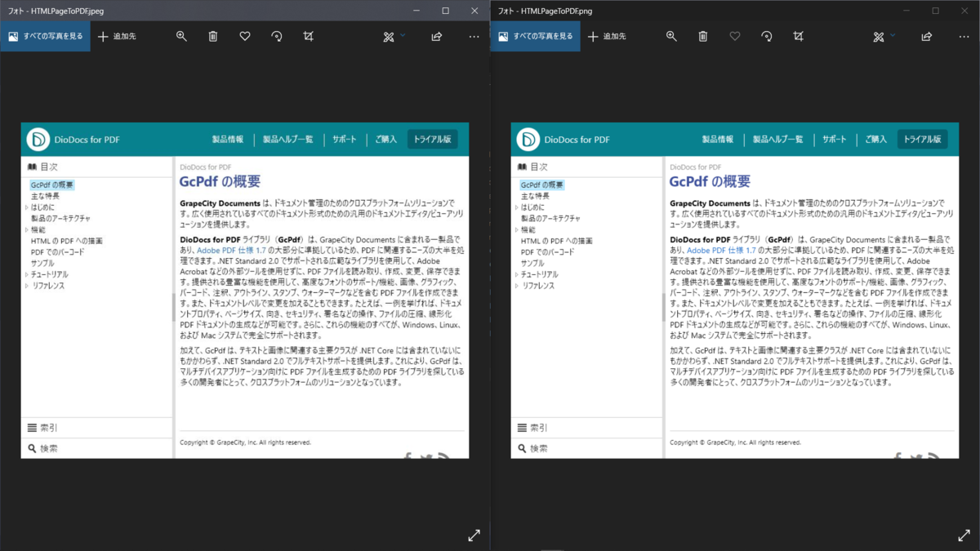This screenshot has height=551, width=980.
Task: Click トライアル版 button in jpeg image
Action: pyautogui.click(x=433, y=140)
